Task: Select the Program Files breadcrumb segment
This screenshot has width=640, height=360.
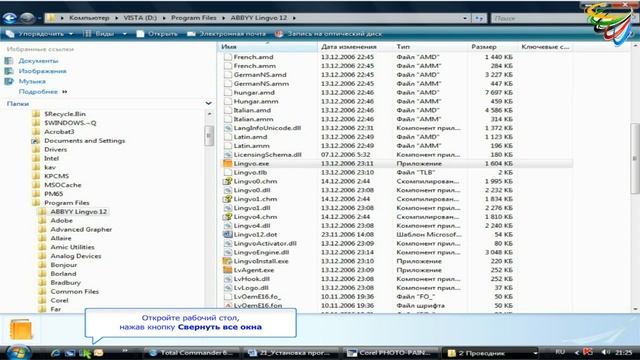Action: (193, 18)
